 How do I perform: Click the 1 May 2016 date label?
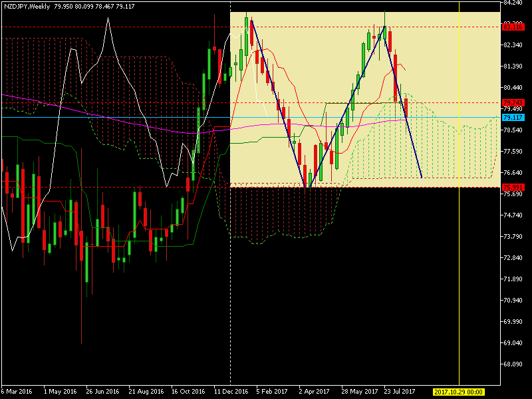[x=60, y=392]
